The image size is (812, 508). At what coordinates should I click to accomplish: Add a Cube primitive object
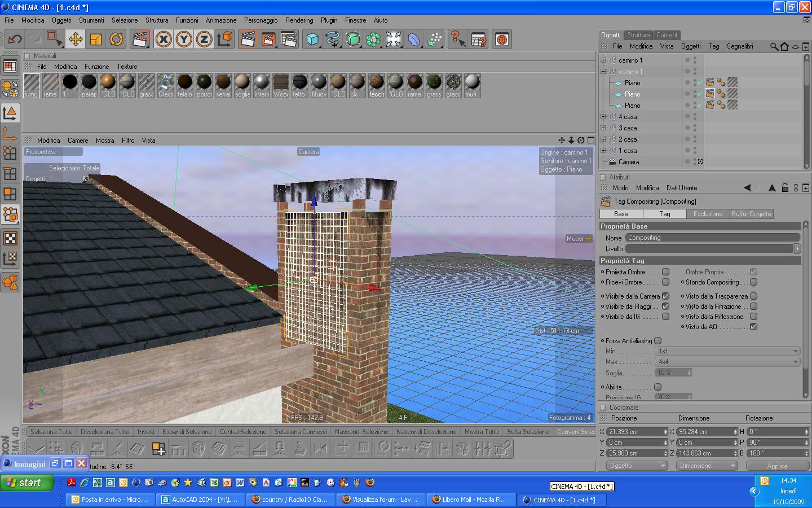click(312, 40)
